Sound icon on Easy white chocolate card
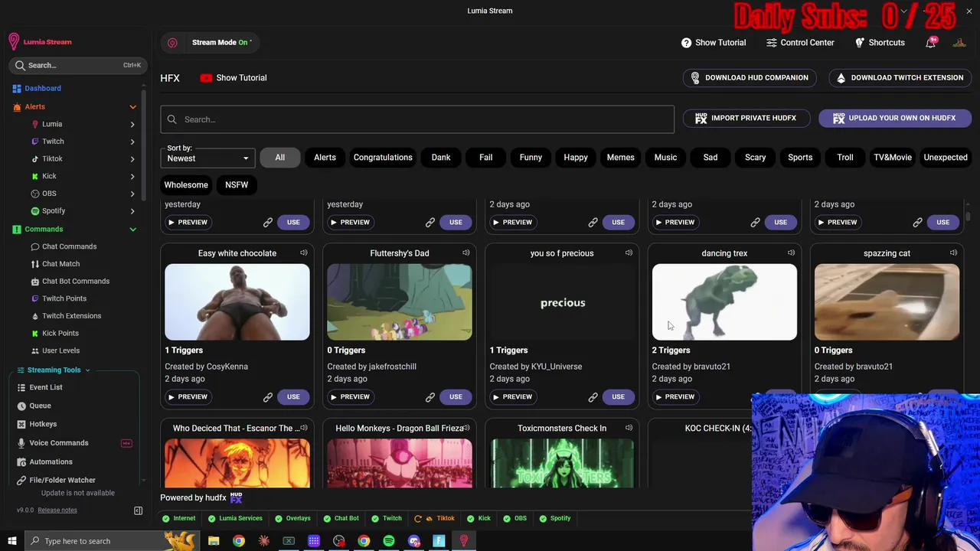The width and height of the screenshot is (980, 551). coord(304,253)
